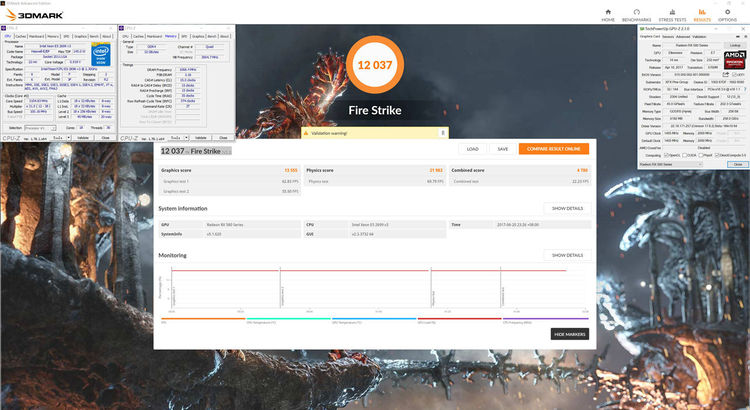Open the Stress Tests section
750x410 pixels.
coord(672,15)
